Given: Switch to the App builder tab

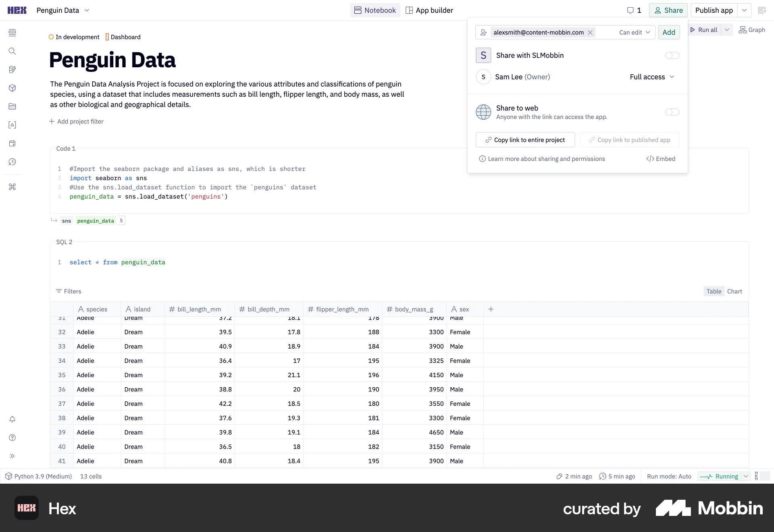Looking at the screenshot, I should (x=429, y=10).
